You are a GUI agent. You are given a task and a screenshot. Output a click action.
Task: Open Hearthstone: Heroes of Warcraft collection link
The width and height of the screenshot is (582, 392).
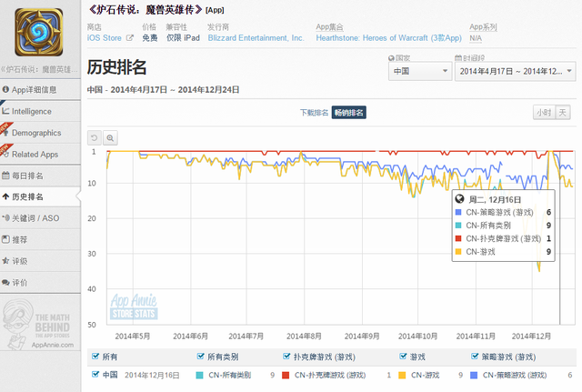pos(388,38)
